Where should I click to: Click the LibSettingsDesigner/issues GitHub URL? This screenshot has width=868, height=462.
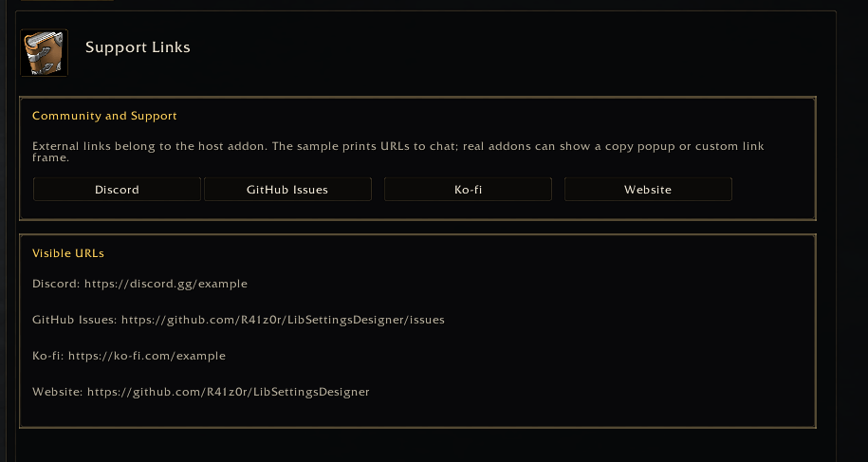point(283,320)
